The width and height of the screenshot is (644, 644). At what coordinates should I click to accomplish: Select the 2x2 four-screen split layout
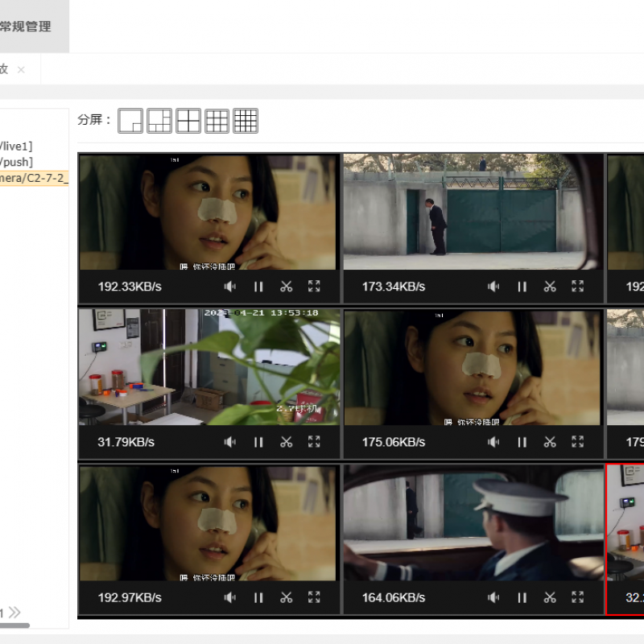point(188,121)
